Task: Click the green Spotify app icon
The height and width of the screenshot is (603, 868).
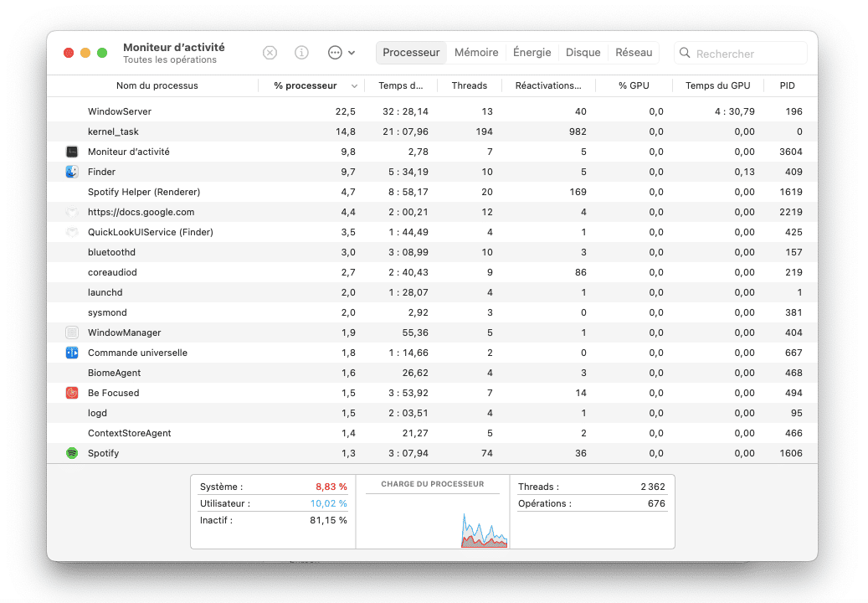Action: (72, 453)
